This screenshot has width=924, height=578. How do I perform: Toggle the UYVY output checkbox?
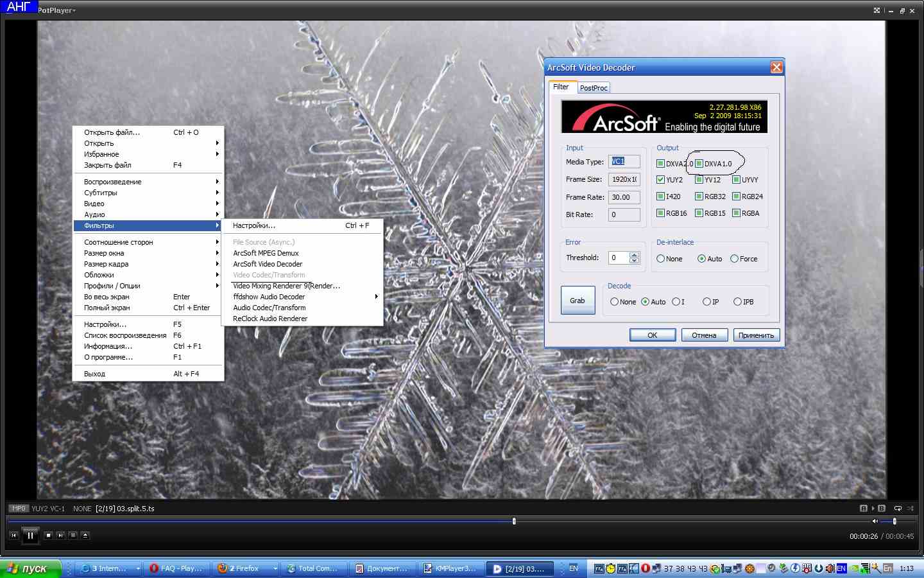tap(736, 180)
